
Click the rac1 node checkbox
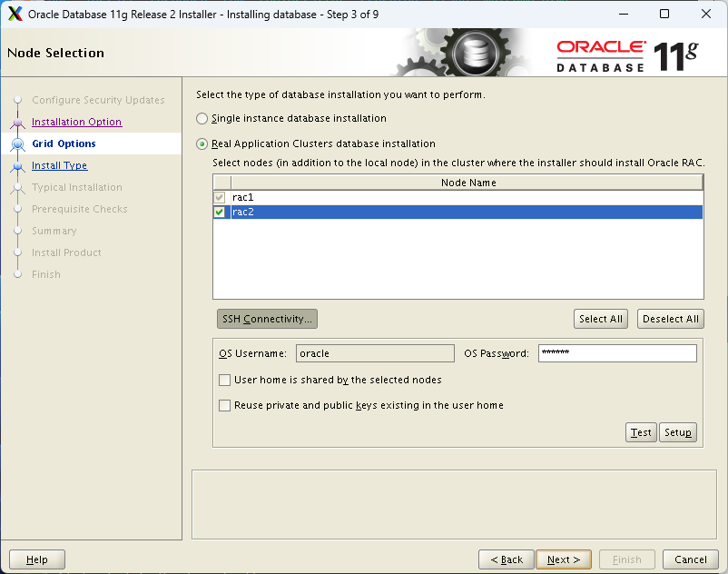pos(220,197)
